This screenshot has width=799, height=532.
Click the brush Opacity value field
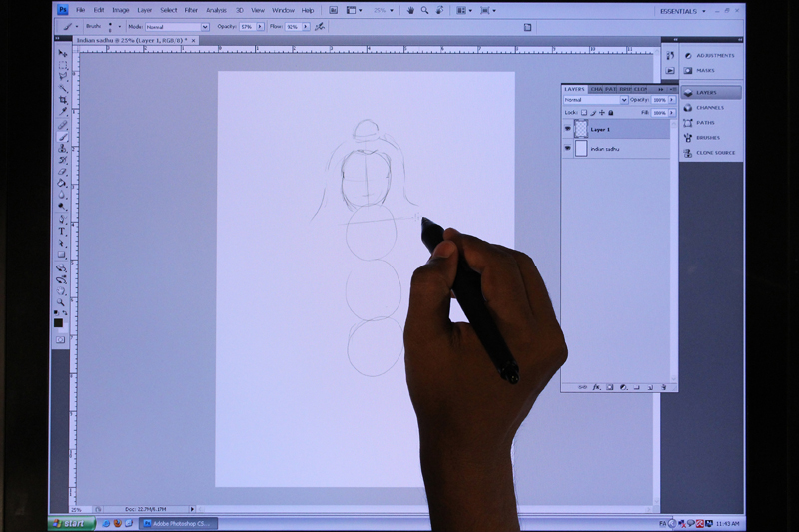tap(246, 27)
